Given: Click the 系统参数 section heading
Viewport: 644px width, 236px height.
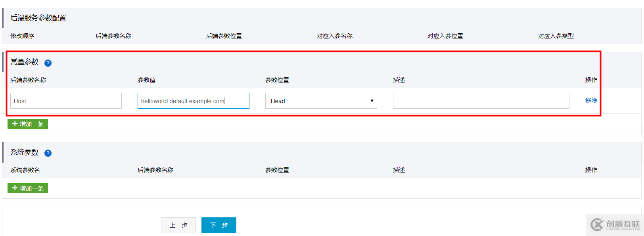Looking at the screenshot, I should [x=25, y=152].
